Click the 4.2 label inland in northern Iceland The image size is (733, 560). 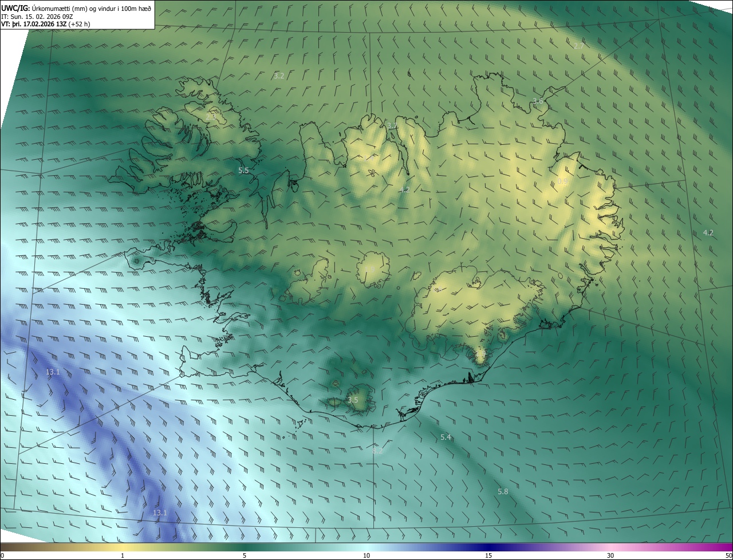(404, 190)
